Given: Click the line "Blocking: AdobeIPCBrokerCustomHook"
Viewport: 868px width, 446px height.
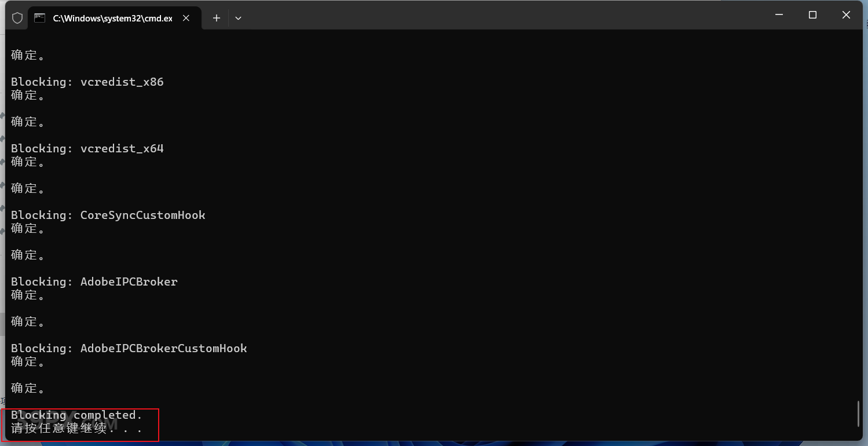Looking at the screenshot, I should pos(129,348).
